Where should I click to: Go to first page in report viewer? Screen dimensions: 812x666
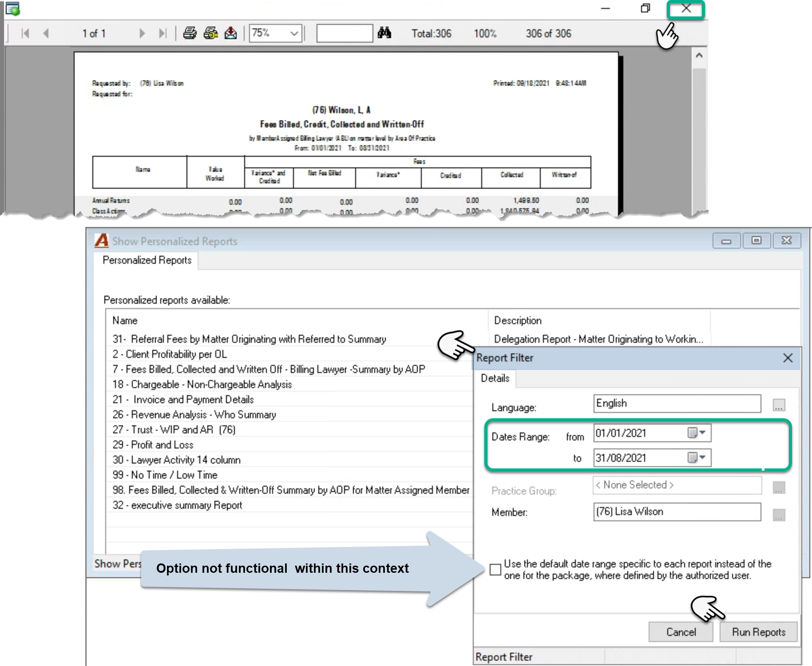(25, 33)
